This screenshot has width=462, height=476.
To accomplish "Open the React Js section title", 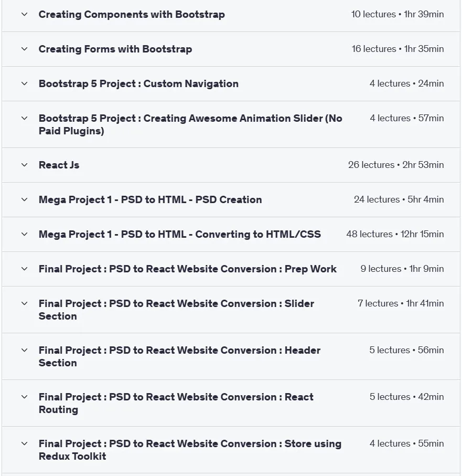I will pos(59,165).
